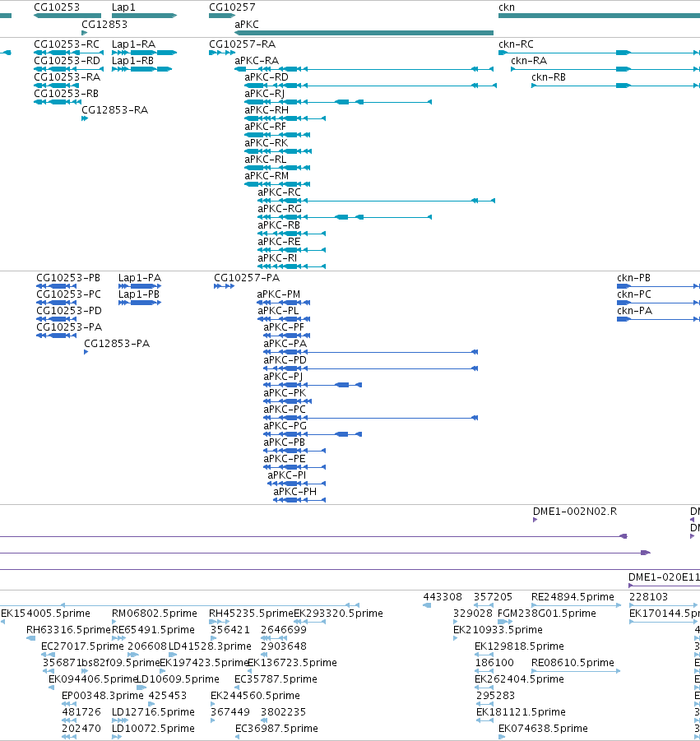Open transcript CG10257-RA
This screenshot has height=741, width=700.
point(243,44)
